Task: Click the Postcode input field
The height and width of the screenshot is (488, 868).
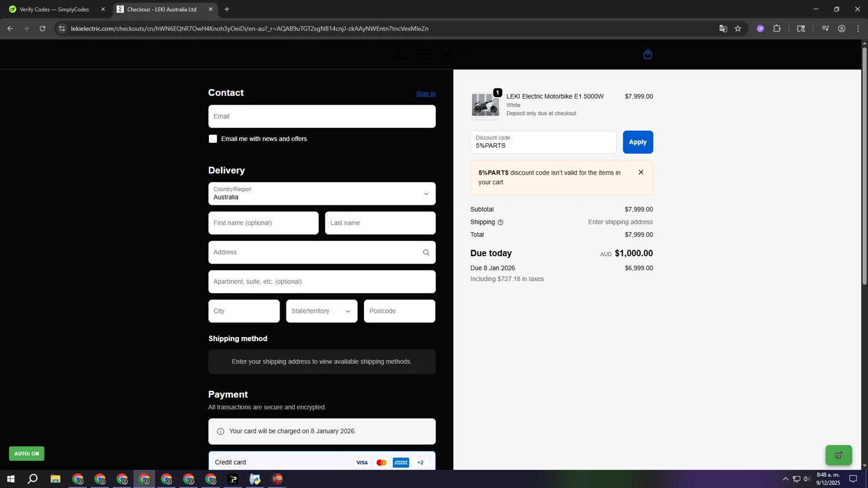Action: 399,311
